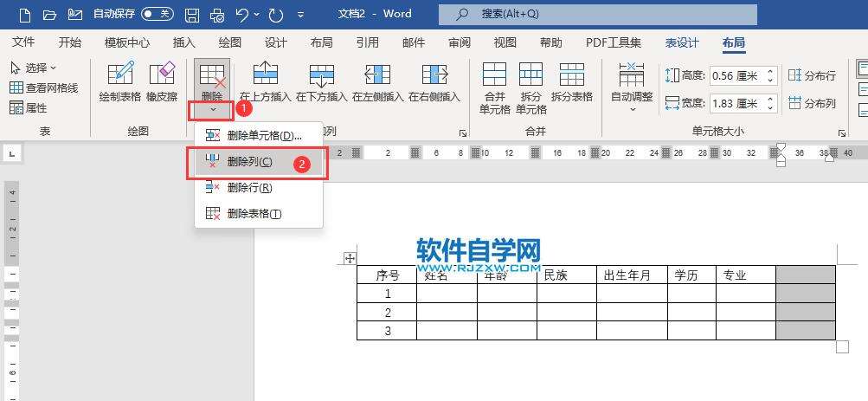This screenshot has width=868, height=401.
Task: Click the 序号 header cell
Action: click(x=387, y=275)
